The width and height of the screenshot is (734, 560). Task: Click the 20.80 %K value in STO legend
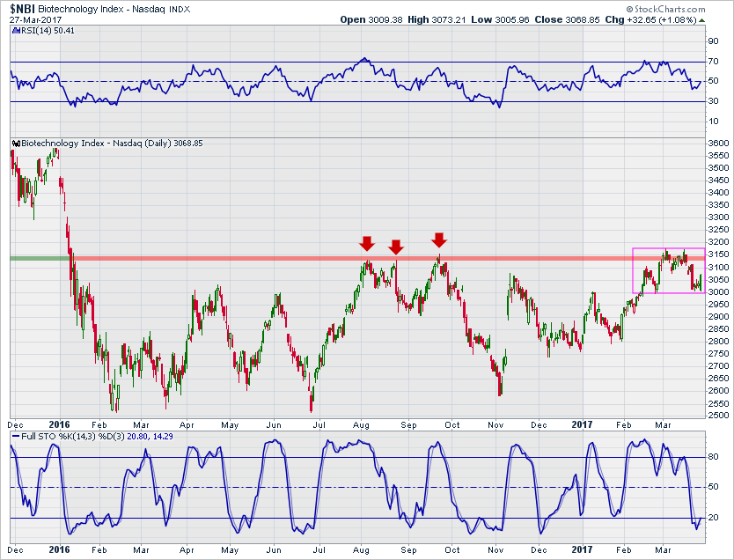136,437
